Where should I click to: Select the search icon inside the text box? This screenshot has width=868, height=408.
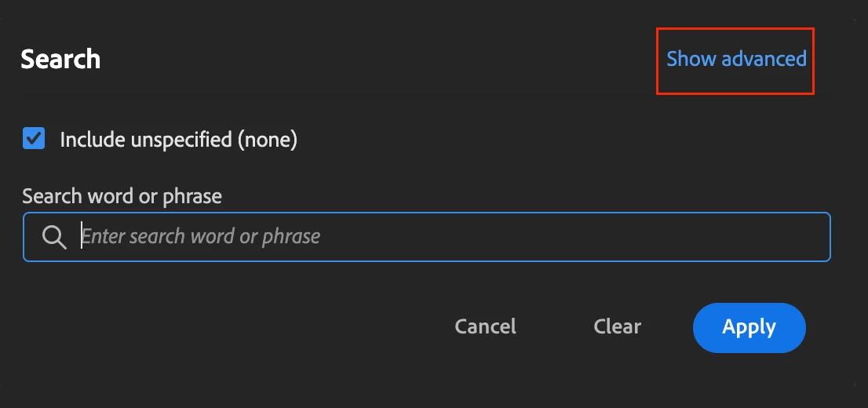(54, 237)
